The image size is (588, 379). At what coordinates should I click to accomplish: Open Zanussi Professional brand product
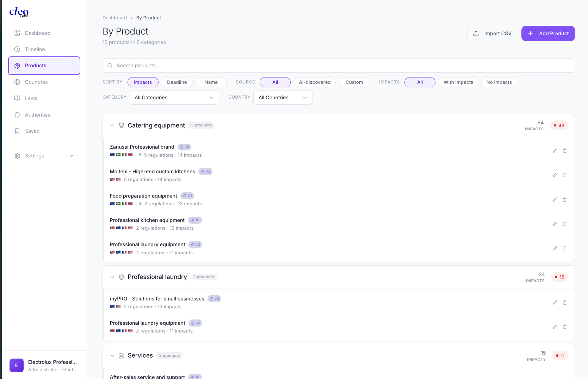pyautogui.click(x=142, y=147)
